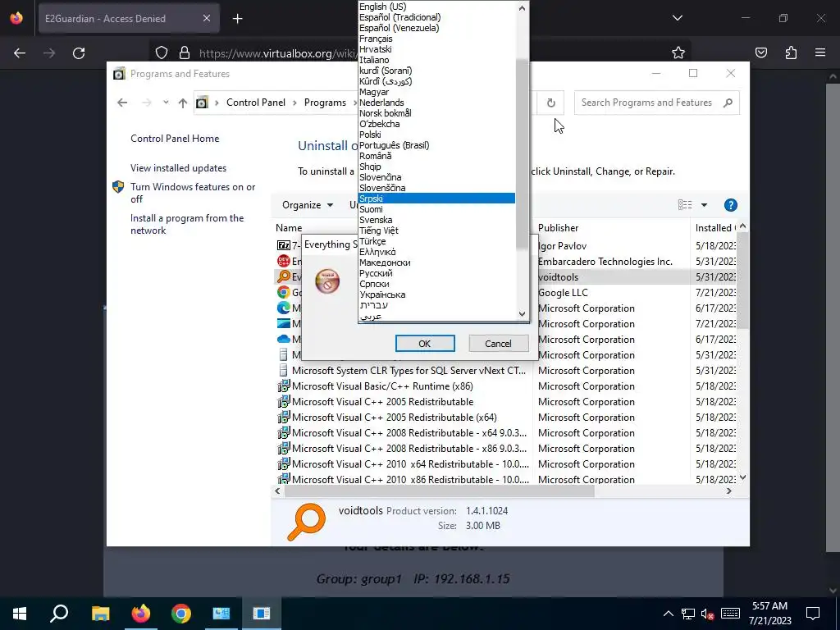Select Microsoft OneDrive program row icon
Viewport: 840px width, 630px height.
[283, 339]
